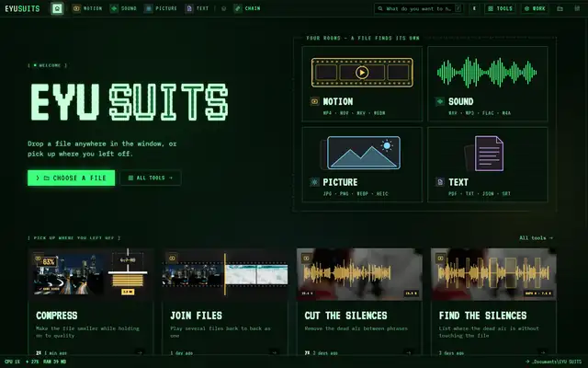Follow the 'All tools →' link above recent cards
Image resolution: width=588 pixels, height=368 pixels.
coord(536,237)
